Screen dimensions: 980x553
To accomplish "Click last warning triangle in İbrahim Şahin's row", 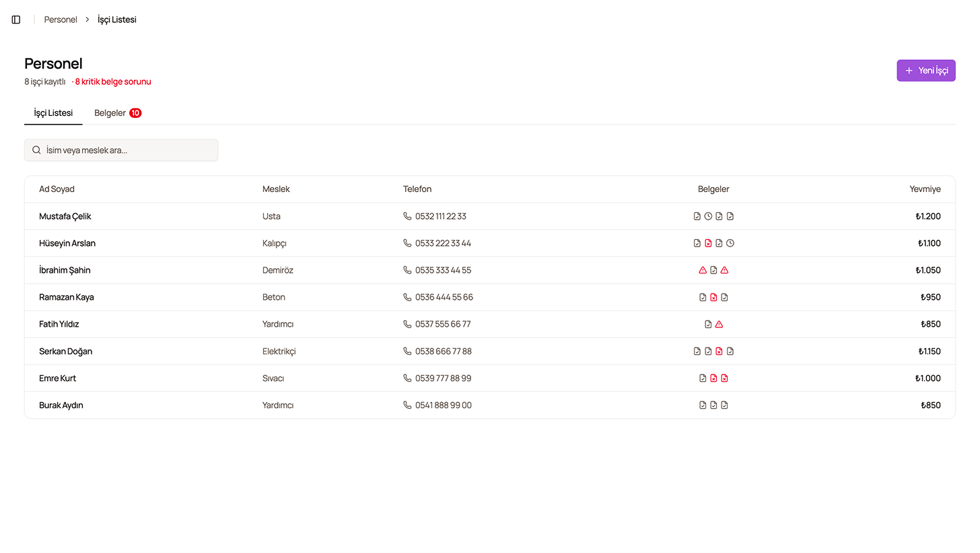I will 724,270.
